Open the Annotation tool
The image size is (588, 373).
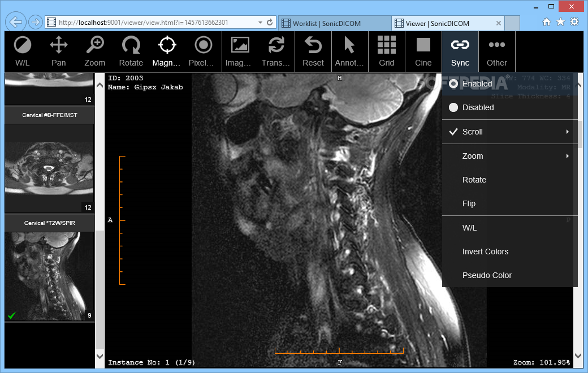pos(349,51)
